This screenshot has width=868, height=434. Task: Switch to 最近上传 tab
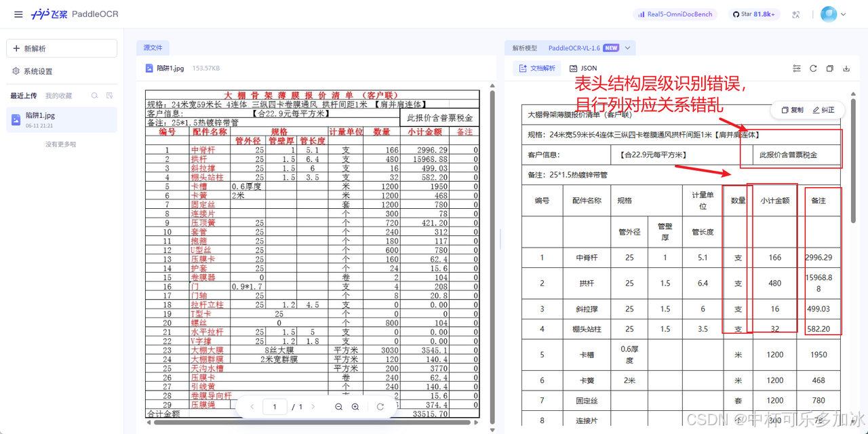[x=23, y=96]
